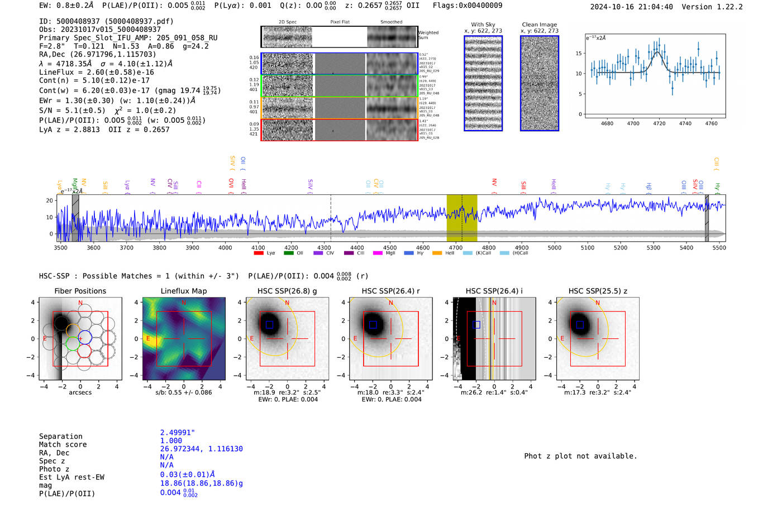Click the Phot z plot not available message
Screen dimensions: 782x532
[581, 456]
